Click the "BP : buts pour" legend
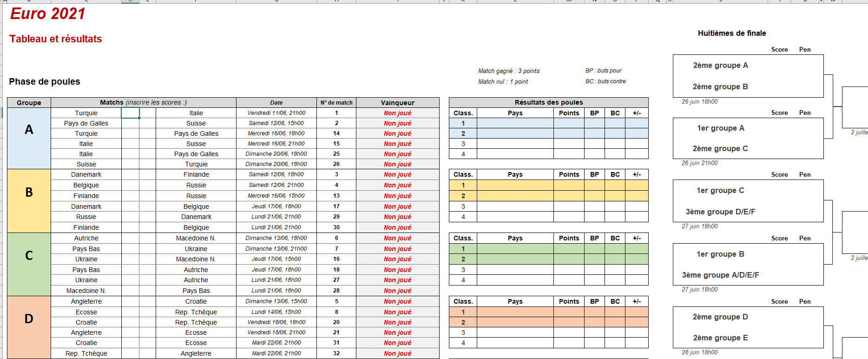The height and width of the screenshot is (359, 868). pyautogui.click(x=603, y=71)
